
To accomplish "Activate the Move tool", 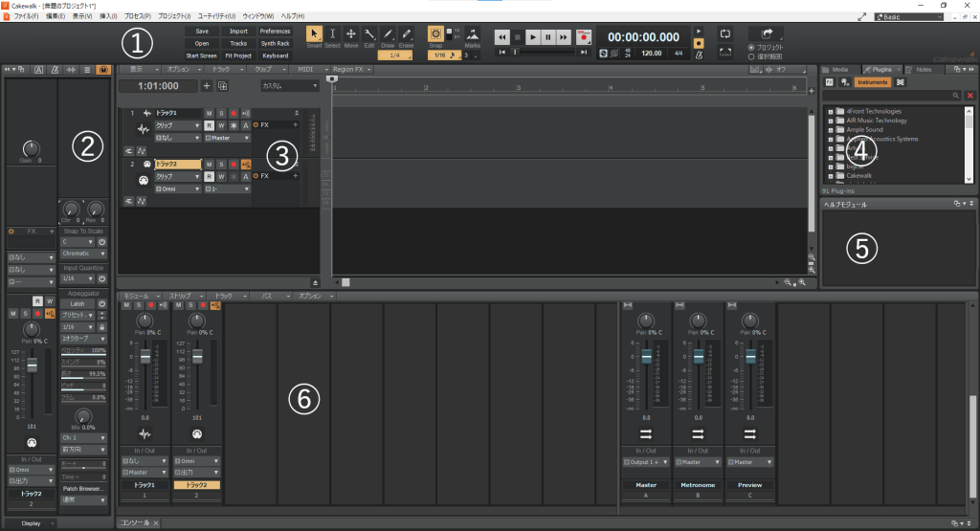I will coord(351,34).
